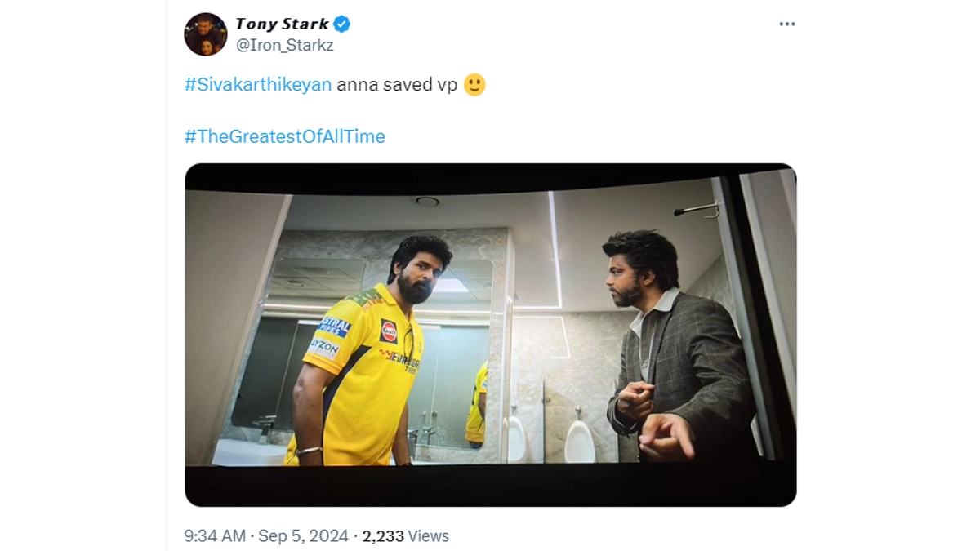
Task: Click the Sep 5, 2024 date
Action: (x=304, y=536)
